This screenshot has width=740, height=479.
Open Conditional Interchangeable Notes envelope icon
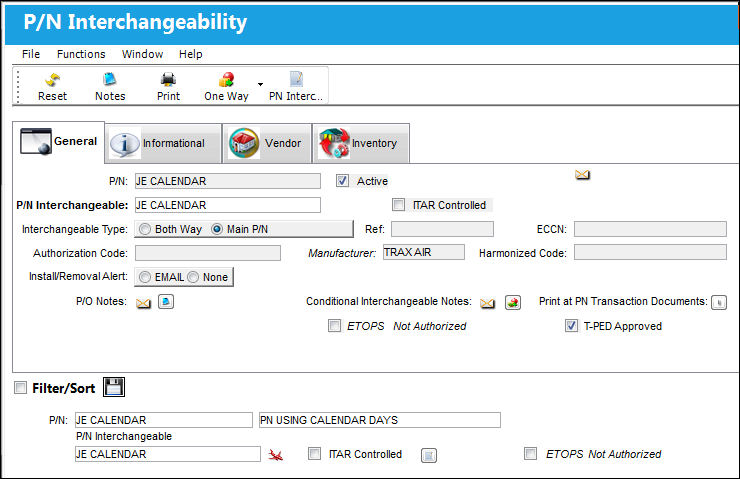click(x=488, y=303)
